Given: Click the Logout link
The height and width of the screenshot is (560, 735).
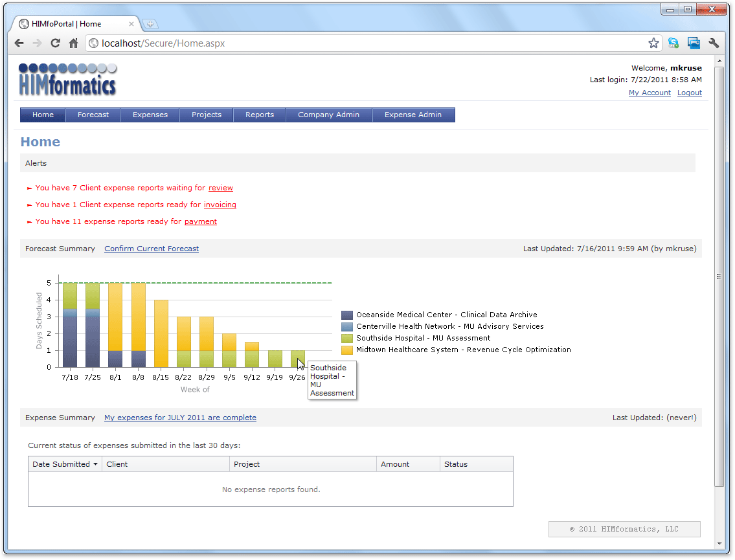Looking at the screenshot, I should click(x=689, y=93).
